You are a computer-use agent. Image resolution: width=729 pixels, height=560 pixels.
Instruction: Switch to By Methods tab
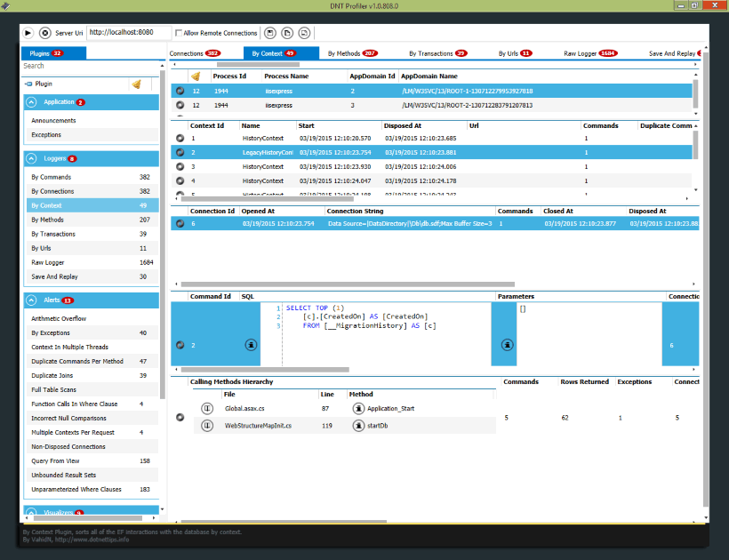coord(352,53)
